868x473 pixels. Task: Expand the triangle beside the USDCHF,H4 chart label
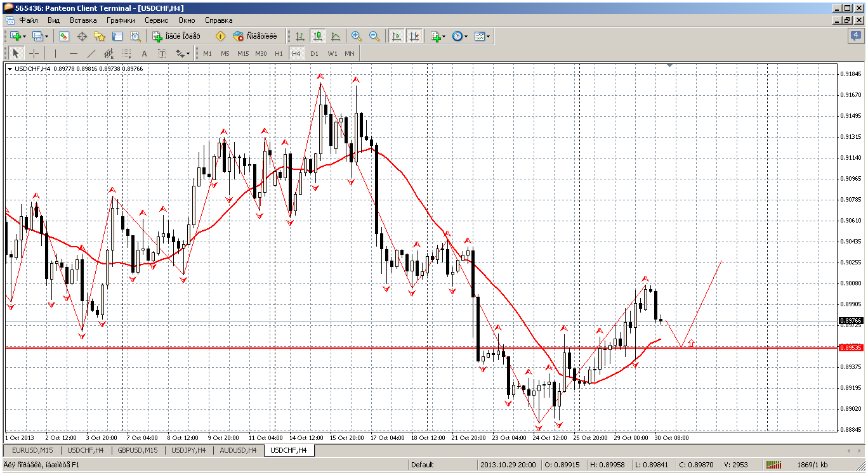(10, 68)
